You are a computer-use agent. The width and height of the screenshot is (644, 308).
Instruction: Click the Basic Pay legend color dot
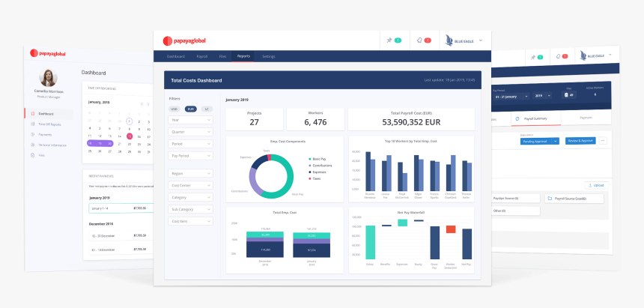[x=310, y=159]
